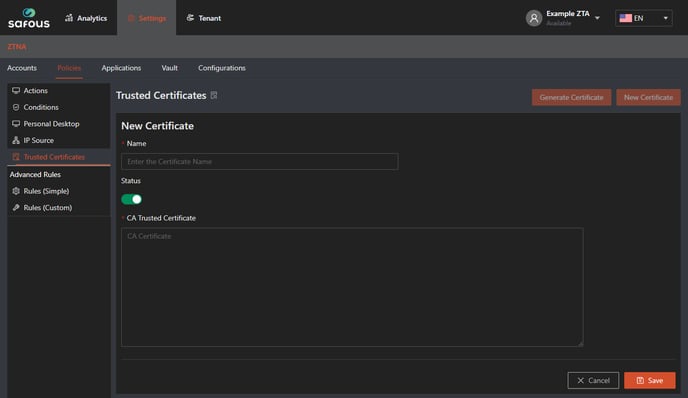Image resolution: width=688 pixels, height=398 pixels.
Task: Click the Rules (Simple) gear icon
Action: pyautogui.click(x=16, y=191)
